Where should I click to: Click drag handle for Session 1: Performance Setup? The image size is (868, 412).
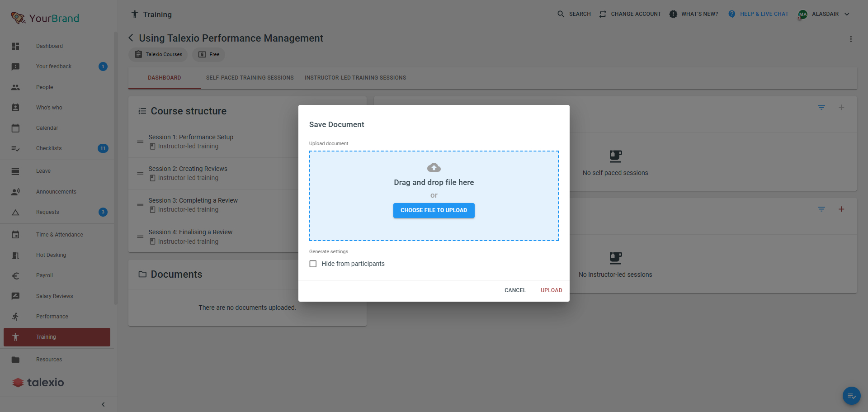[140, 142]
